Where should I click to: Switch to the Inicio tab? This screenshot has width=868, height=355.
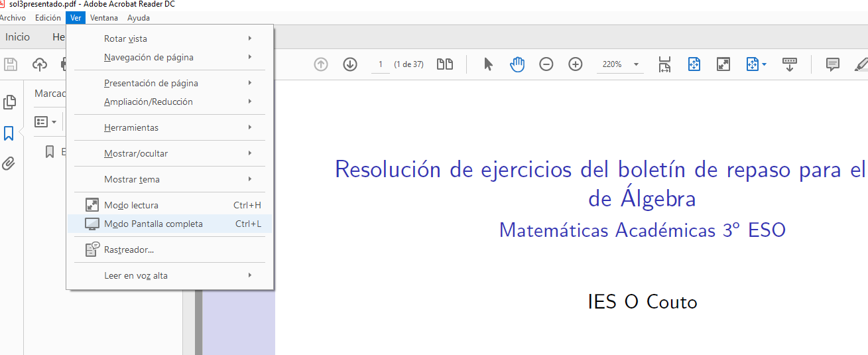(18, 37)
